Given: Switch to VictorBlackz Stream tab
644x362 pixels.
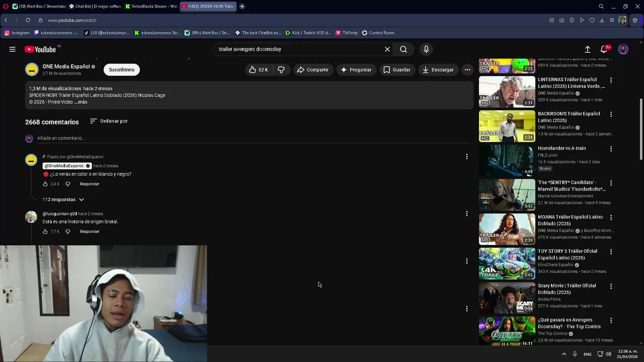Looking at the screenshot, I should coord(151,7).
